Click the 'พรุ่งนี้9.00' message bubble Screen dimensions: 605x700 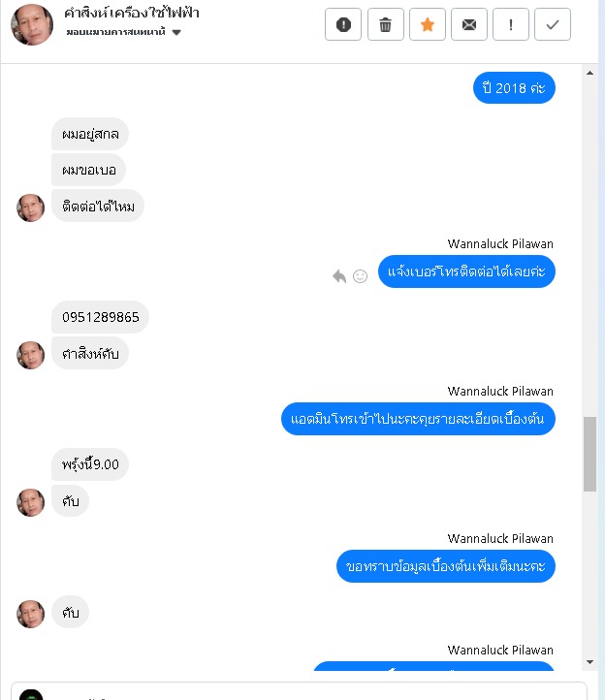pyautogui.click(x=90, y=464)
